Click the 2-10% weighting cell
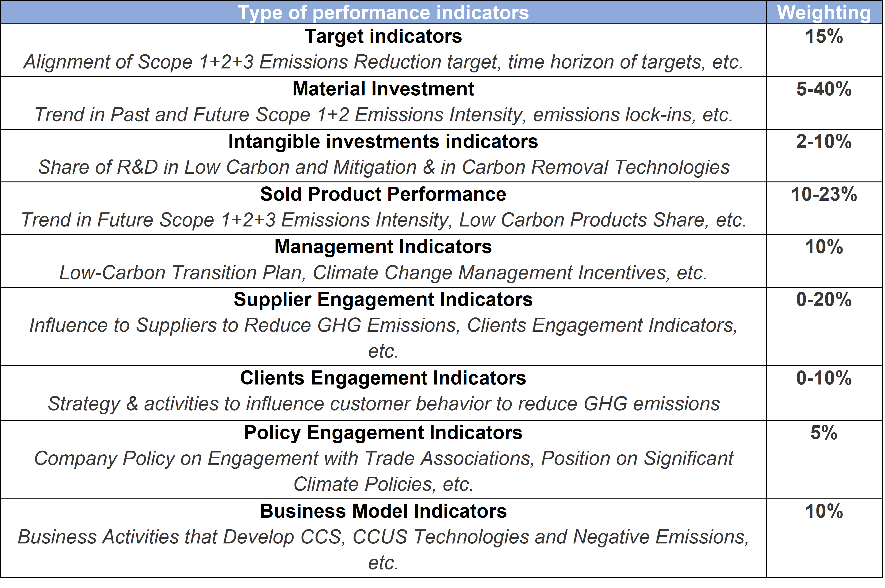The image size is (885, 588). [x=824, y=142]
